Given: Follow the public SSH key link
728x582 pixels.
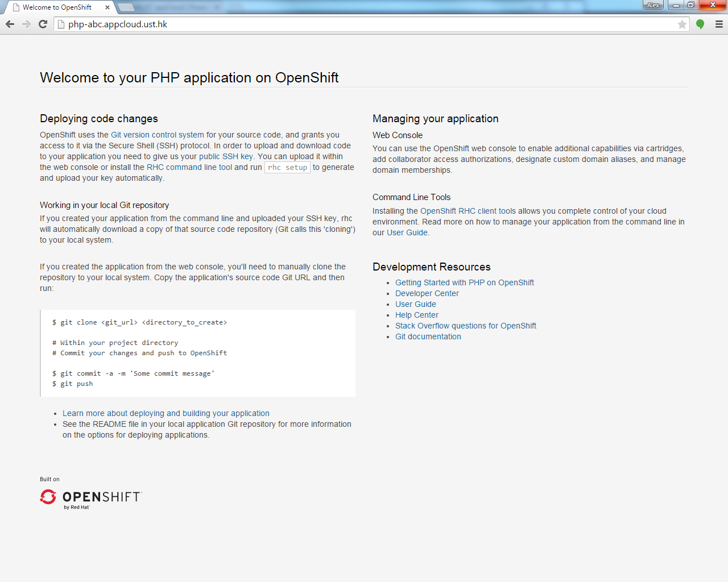Looking at the screenshot, I should click(226, 156).
